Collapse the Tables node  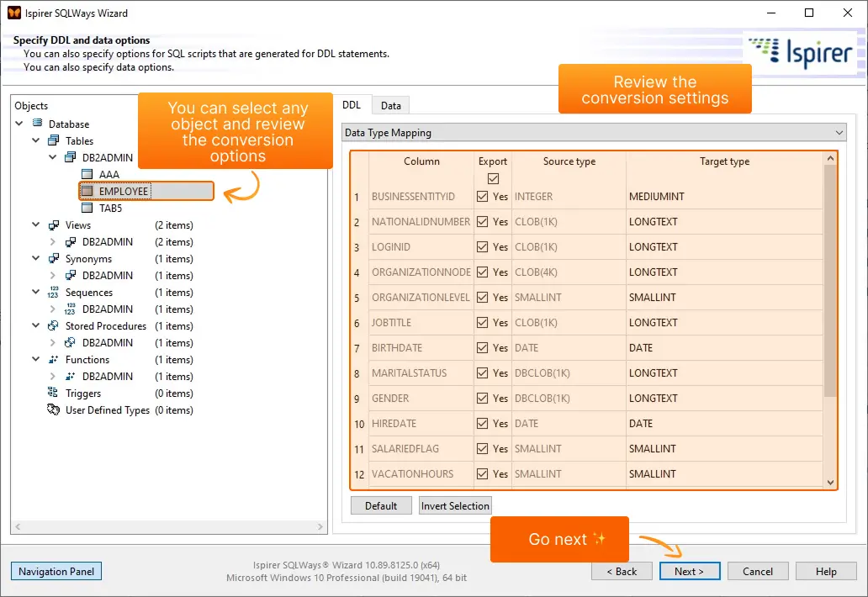(36, 140)
